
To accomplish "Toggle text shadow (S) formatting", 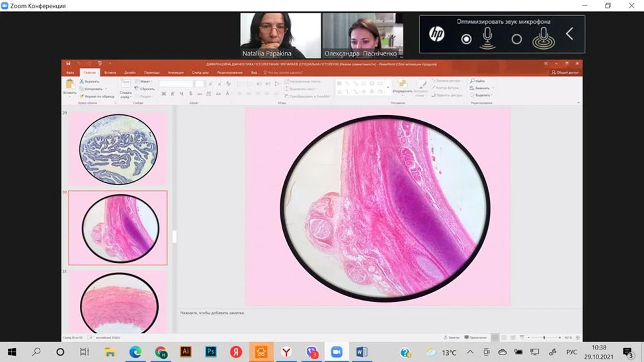I will tap(191, 94).
